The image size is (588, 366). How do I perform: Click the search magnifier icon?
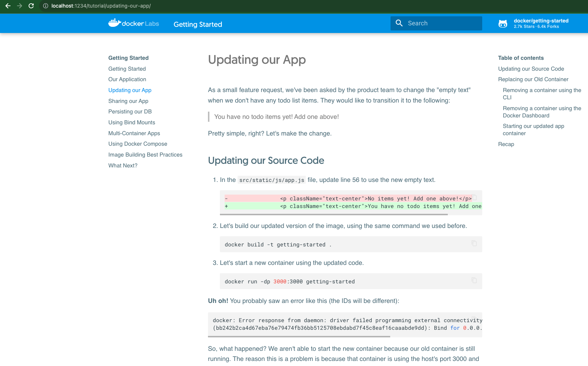(x=399, y=23)
